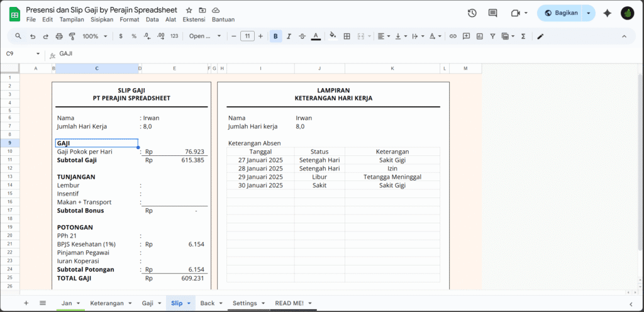Format as currency with dollar icon
The width and height of the screenshot is (644, 312).
point(121,36)
